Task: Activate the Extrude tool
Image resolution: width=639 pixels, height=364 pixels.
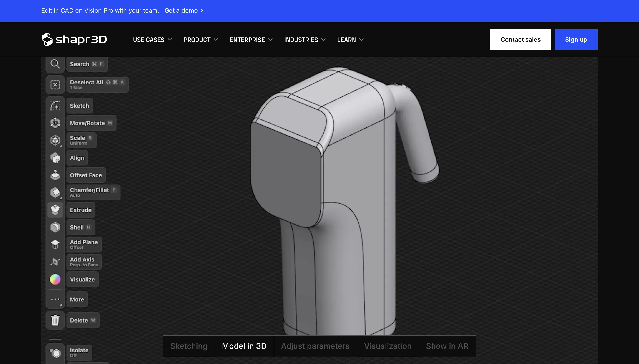Action: (80, 210)
